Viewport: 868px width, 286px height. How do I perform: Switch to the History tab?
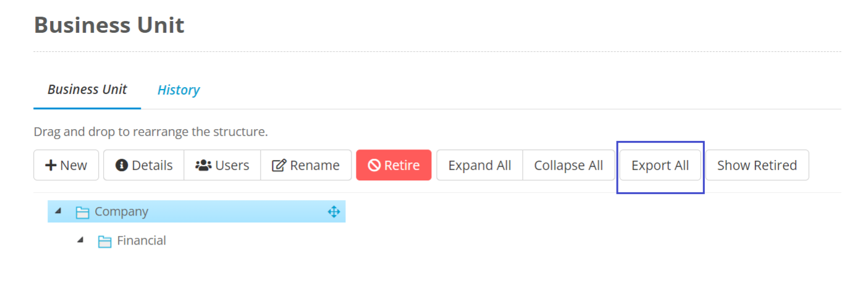pyautogui.click(x=179, y=90)
